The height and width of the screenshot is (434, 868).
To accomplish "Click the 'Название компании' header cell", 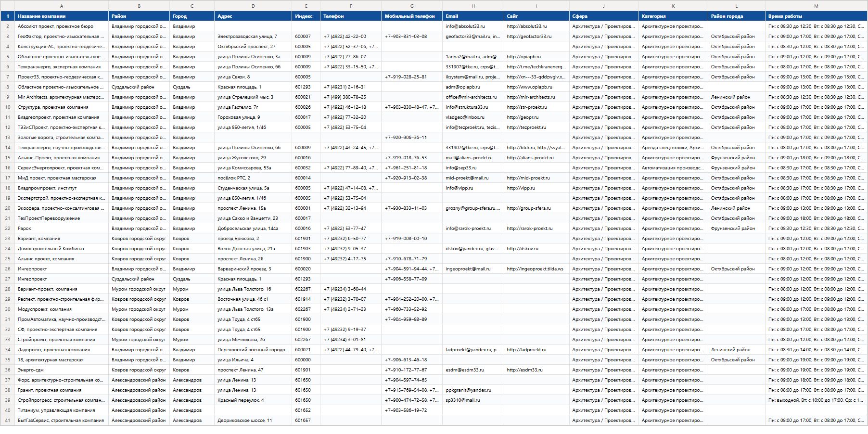I will click(62, 16).
